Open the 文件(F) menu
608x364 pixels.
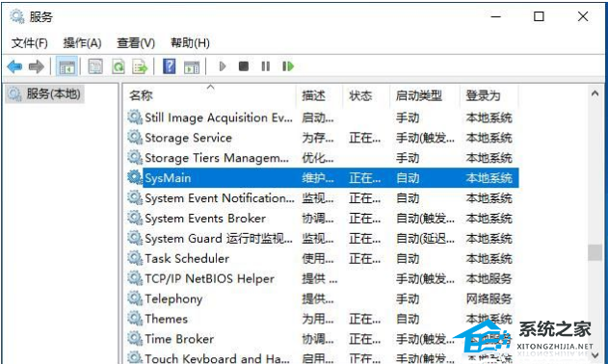30,43
